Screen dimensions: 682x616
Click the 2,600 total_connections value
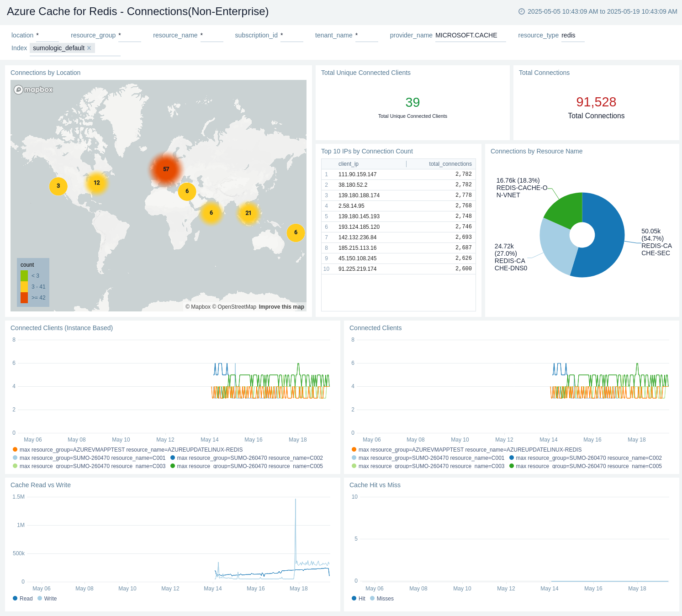pos(464,269)
